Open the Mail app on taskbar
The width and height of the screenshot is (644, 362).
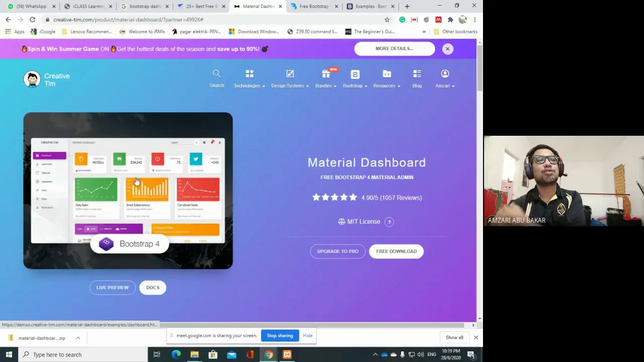point(231,354)
